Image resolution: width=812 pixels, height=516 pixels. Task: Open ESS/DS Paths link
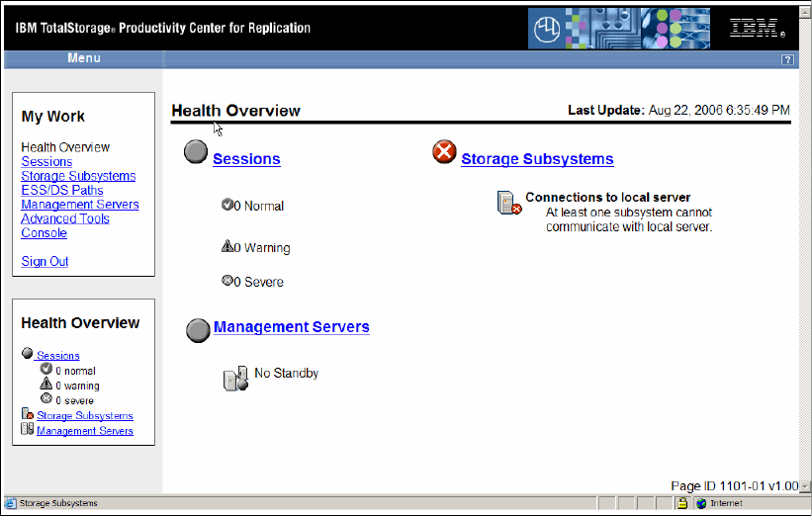tap(62, 190)
